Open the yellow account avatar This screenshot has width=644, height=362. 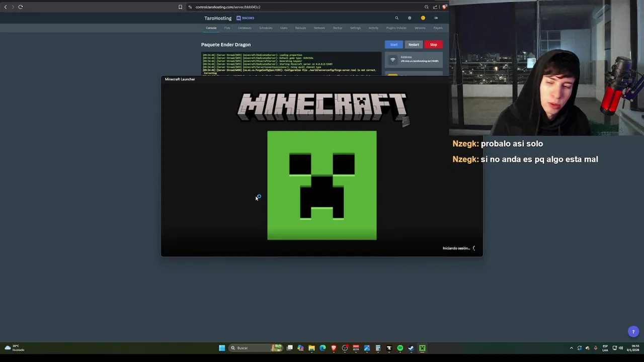tap(423, 18)
